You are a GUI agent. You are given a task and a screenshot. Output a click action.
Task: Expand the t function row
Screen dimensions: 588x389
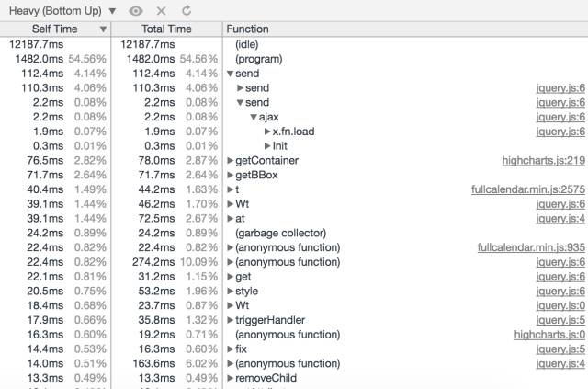tap(231, 189)
